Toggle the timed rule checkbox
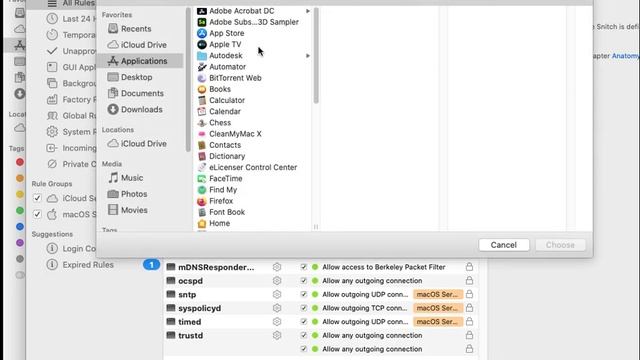Image resolution: width=640 pixels, height=360 pixels. point(303,322)
